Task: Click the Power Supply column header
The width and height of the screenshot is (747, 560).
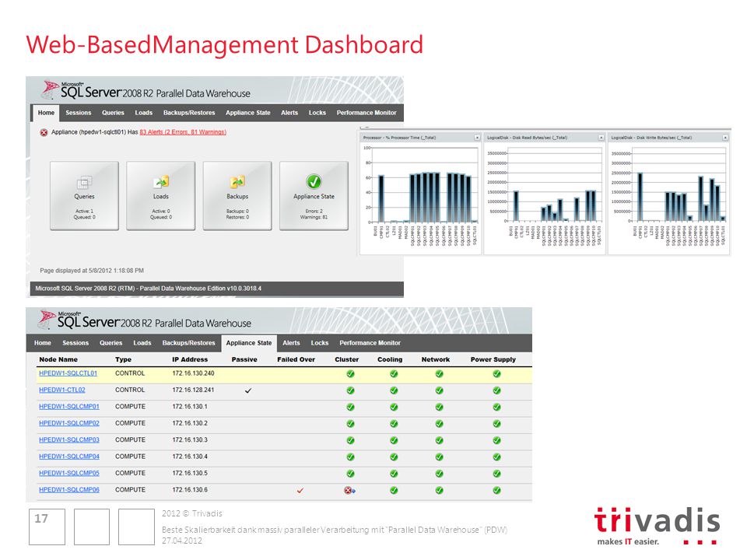Action: tap(493, 359)
